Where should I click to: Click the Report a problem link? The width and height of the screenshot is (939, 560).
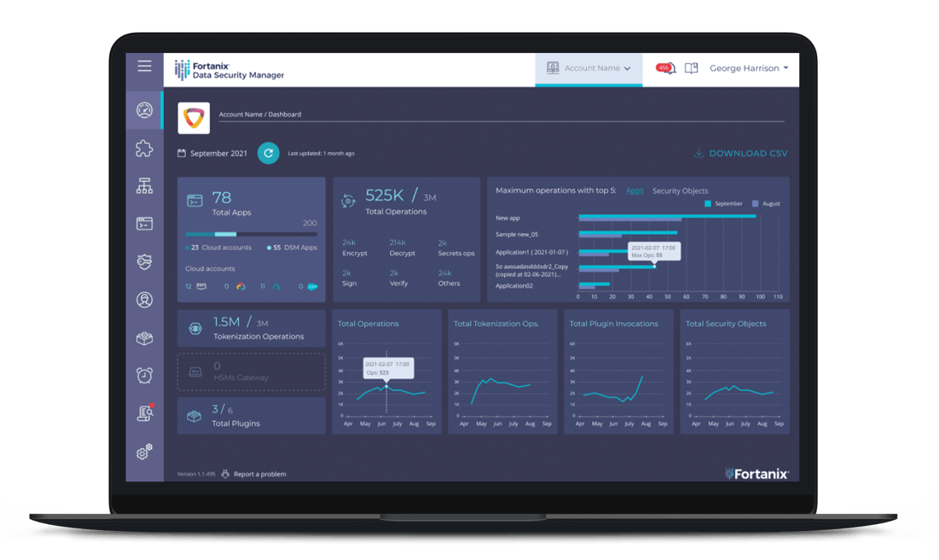coord(259,474)
